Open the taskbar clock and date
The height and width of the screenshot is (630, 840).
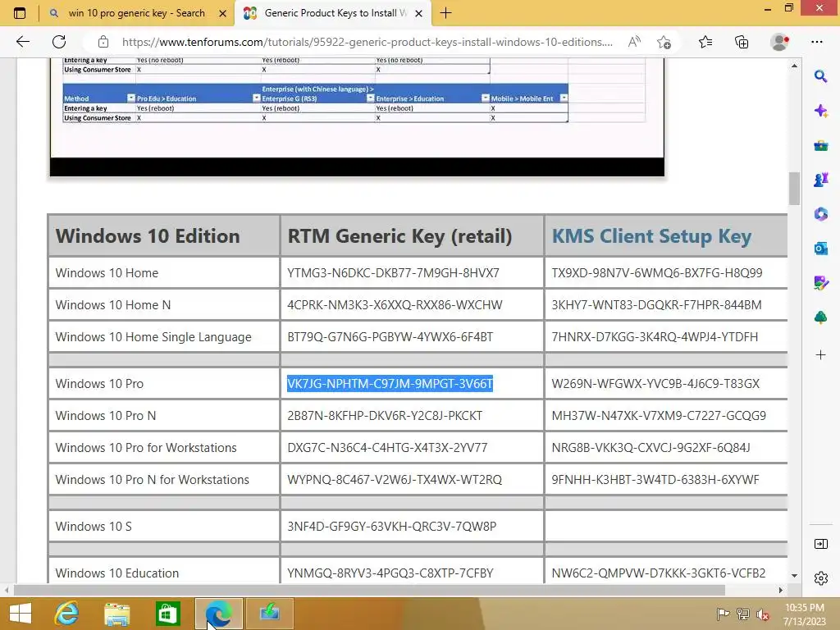[x=804, y=614]
